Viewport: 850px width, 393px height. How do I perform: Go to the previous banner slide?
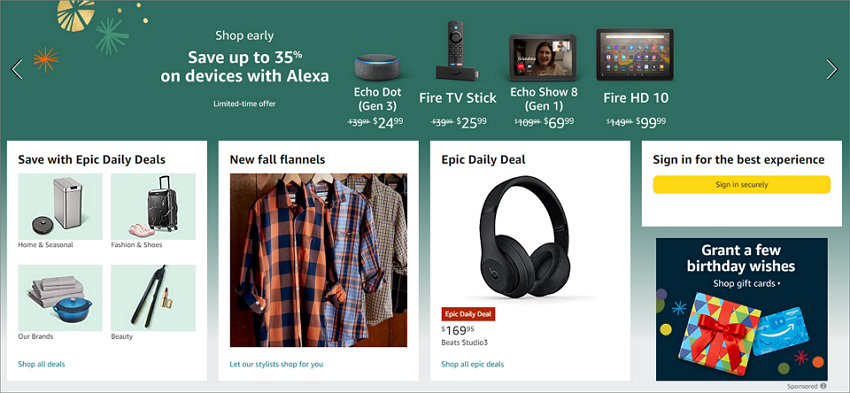[17, 69]
